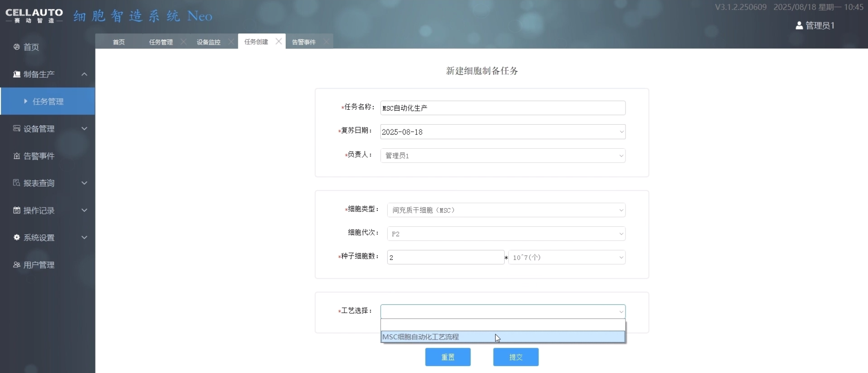Image resolution: width=868 pixels, height=373 pixels.
Task: Click the date and time display
Action: click(x=818, y=7)
